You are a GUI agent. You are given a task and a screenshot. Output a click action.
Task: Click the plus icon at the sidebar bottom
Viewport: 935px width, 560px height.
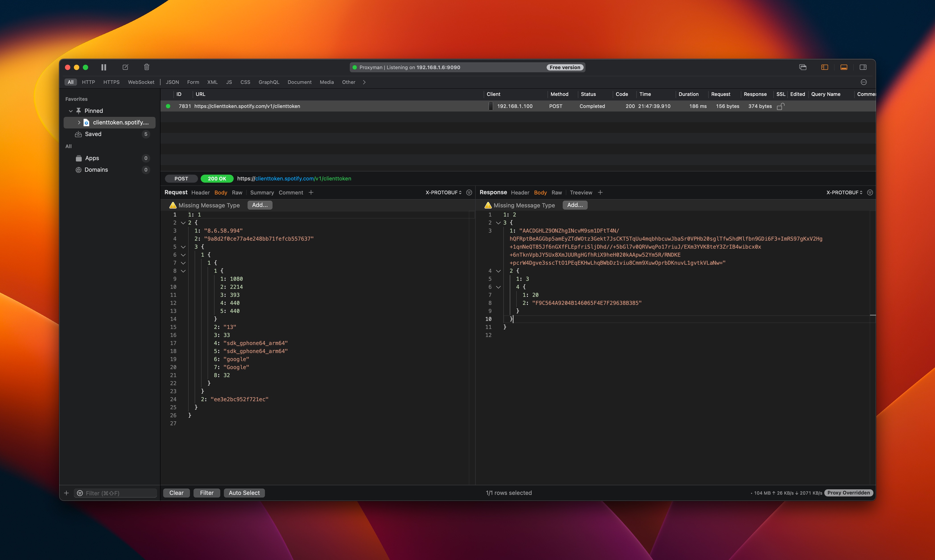(67, 493)
